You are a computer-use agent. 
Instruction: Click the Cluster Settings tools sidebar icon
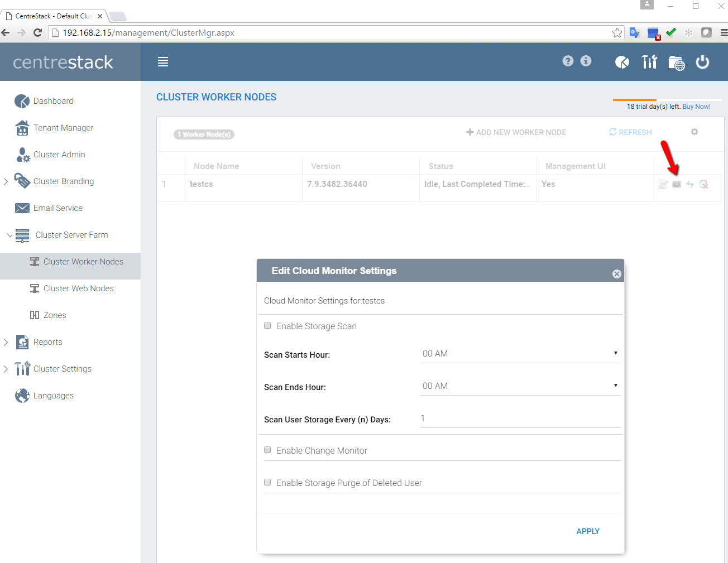pos(22,368)
